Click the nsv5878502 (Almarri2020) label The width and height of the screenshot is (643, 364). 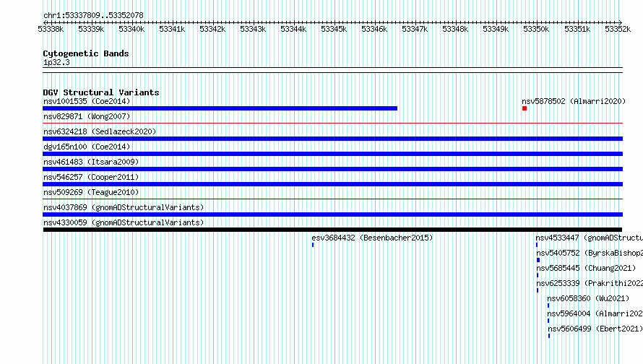574,101
